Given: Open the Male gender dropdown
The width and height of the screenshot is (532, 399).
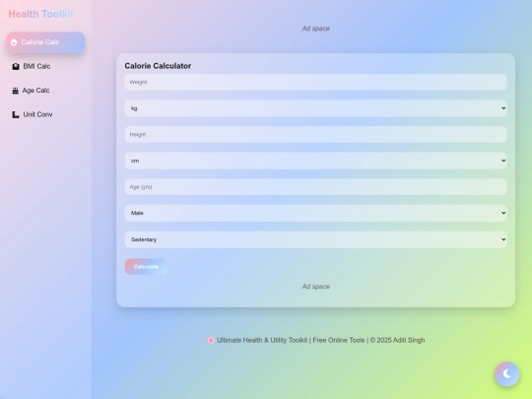Looking at the screenshot, I should click(x=316, y=213).
